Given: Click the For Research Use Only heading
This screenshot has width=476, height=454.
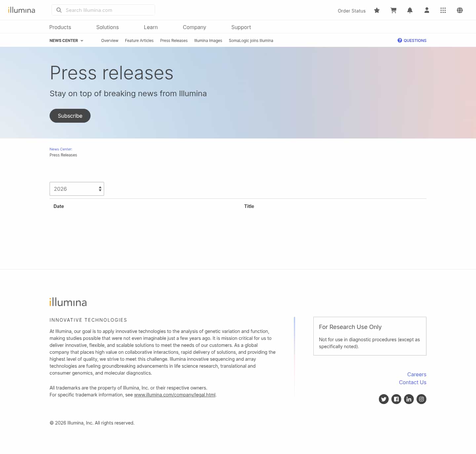Looking at the screenshot, I should click(350, 327).
